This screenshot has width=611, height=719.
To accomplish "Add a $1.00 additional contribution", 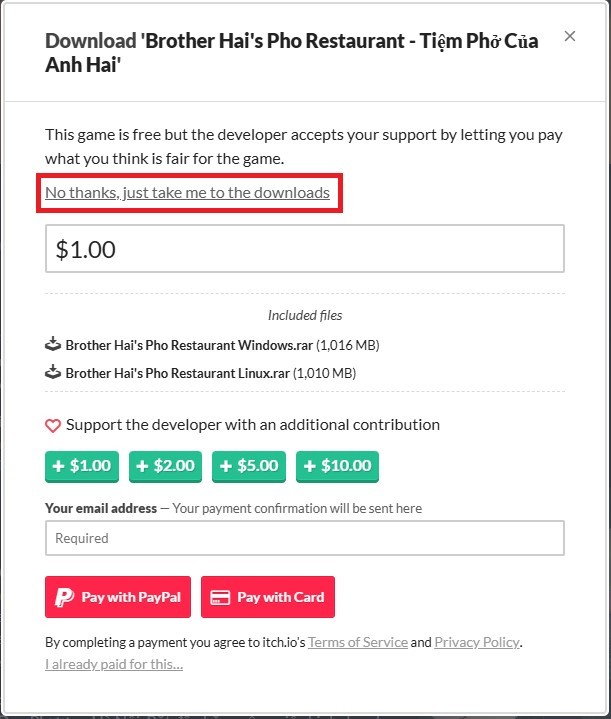I will pos(82,466).
